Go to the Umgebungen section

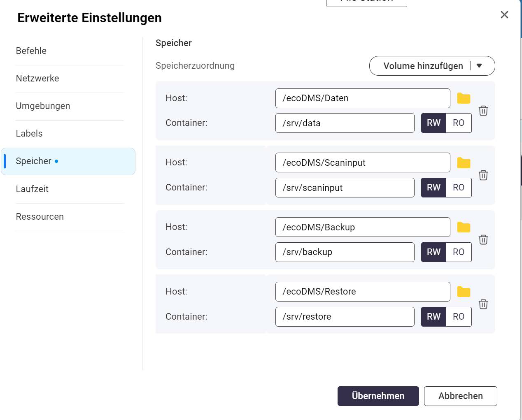(43, 106)
